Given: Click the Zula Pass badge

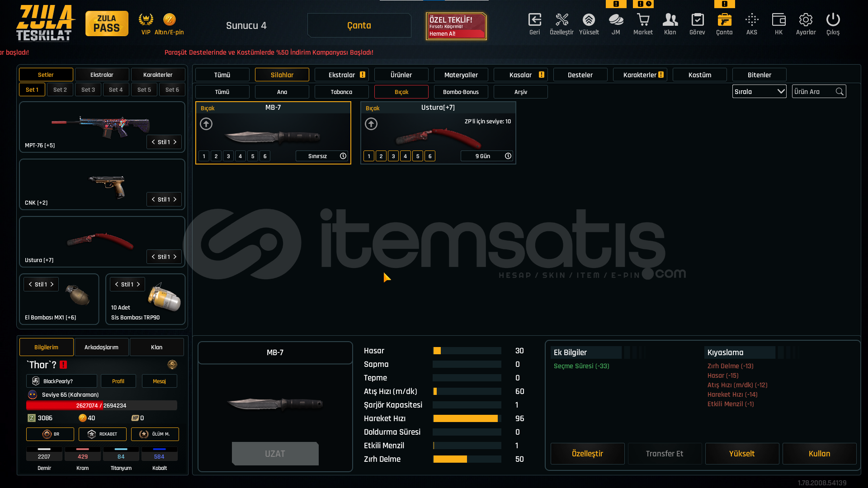Looking at the screenshot, I should point(107,23).
